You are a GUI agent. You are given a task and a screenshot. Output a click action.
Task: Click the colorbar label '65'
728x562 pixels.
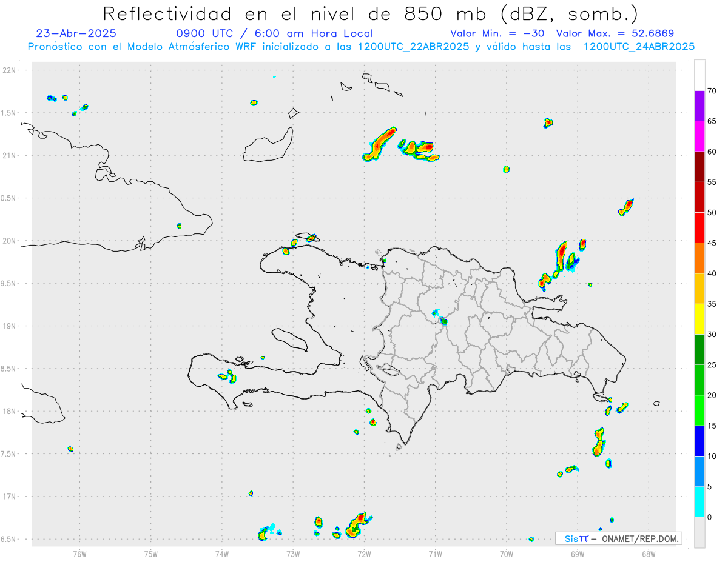click(x=712, y=121)
